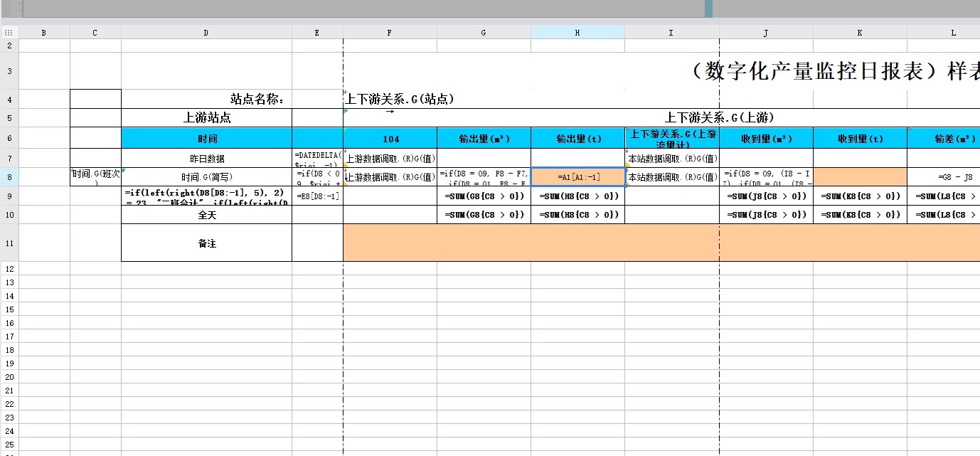The height and width of the screenshot is (456, 980).
Task: Click 本站数据调取.(R)G(值) cell in row 7
Action: click(671, 158)
